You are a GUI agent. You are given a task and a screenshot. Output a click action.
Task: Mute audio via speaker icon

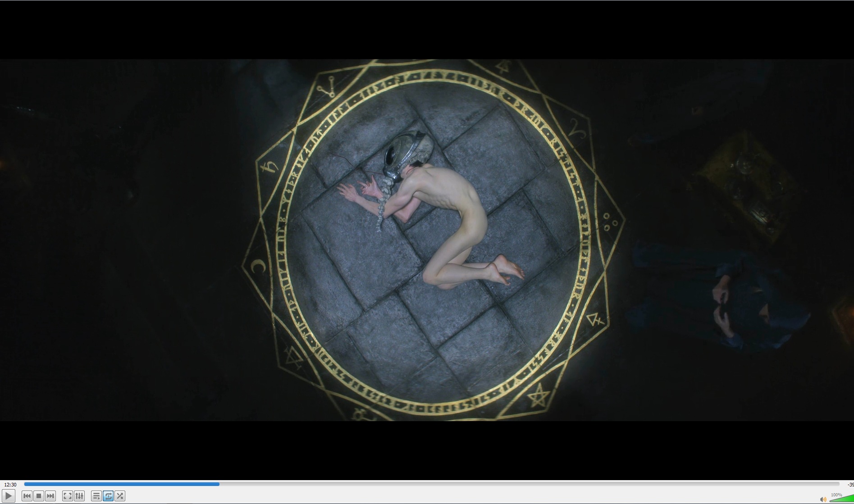coord(823,499)
